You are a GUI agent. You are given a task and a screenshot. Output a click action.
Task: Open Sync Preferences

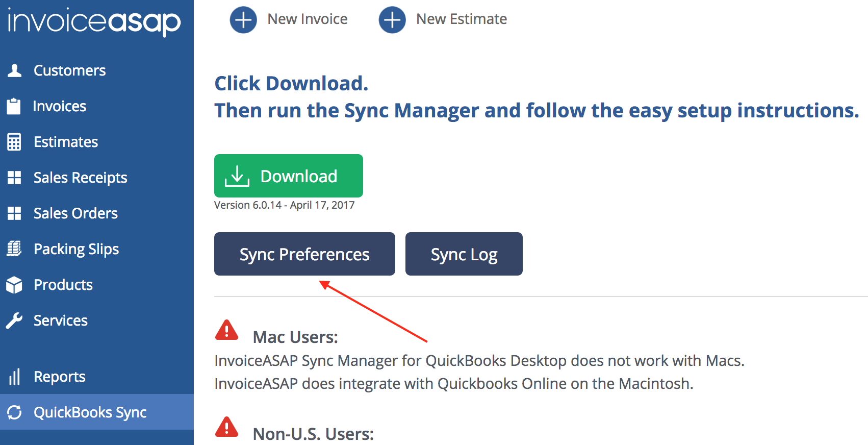click(x=304, y=254)
